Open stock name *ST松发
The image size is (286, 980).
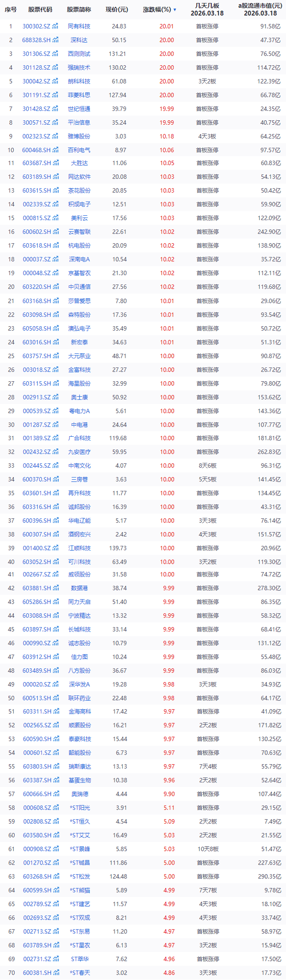(79, 876)
